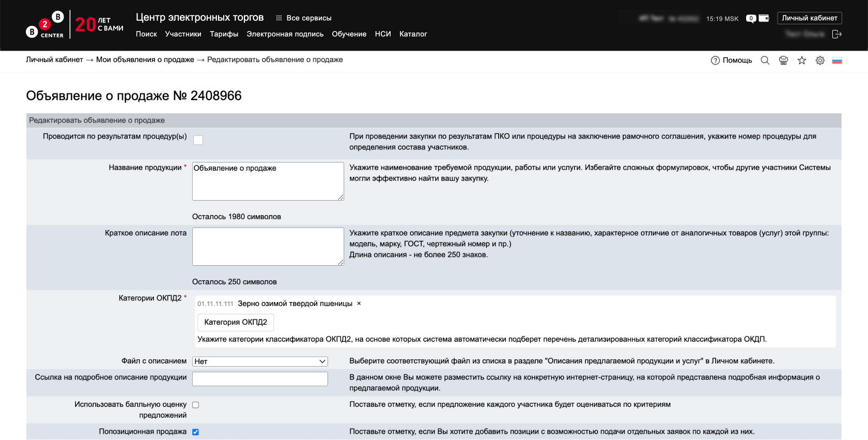Image resolution: width=868 pixels, height=440 pixels.
Task: Click the 20 лет с вами anniversary logo
Action: click(x=99, y=24)
